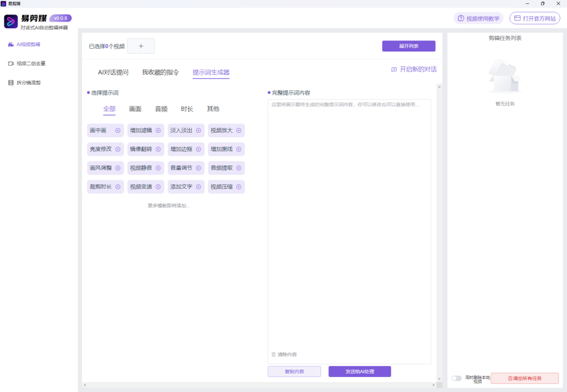Filter prompts by 其他 category
The image size is (567, 392).
click(213, 109)
